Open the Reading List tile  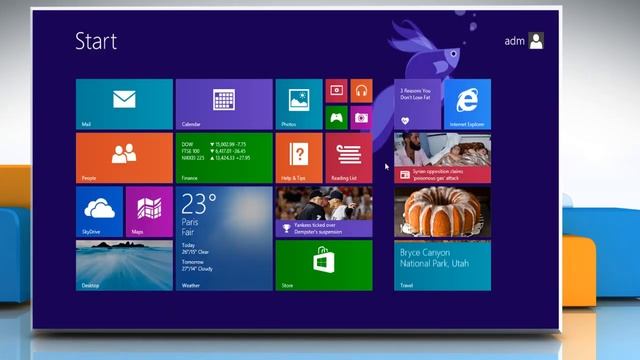click(349, 158)
